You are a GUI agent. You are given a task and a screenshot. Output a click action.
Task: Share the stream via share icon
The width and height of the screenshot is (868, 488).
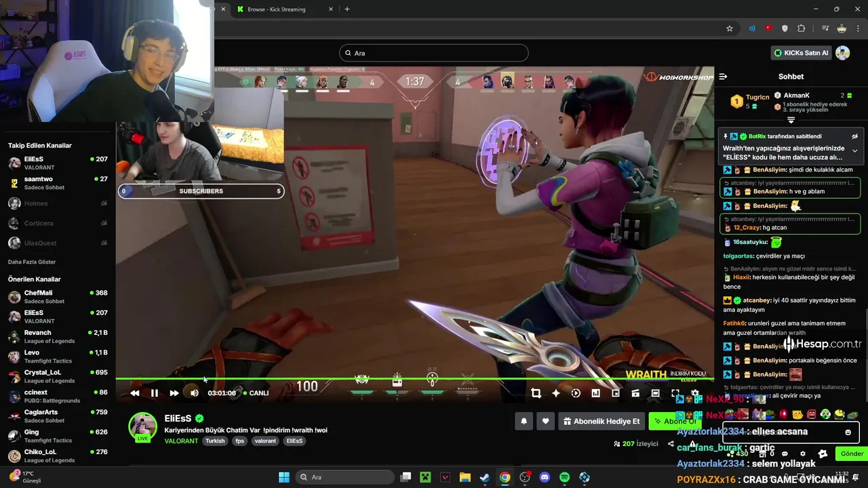(671, 444)
